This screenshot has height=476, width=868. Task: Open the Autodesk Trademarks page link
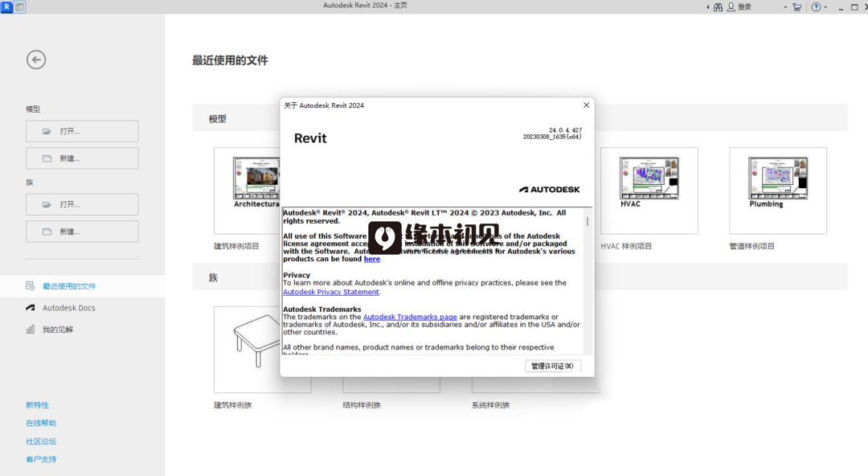[x=410, y=317]
